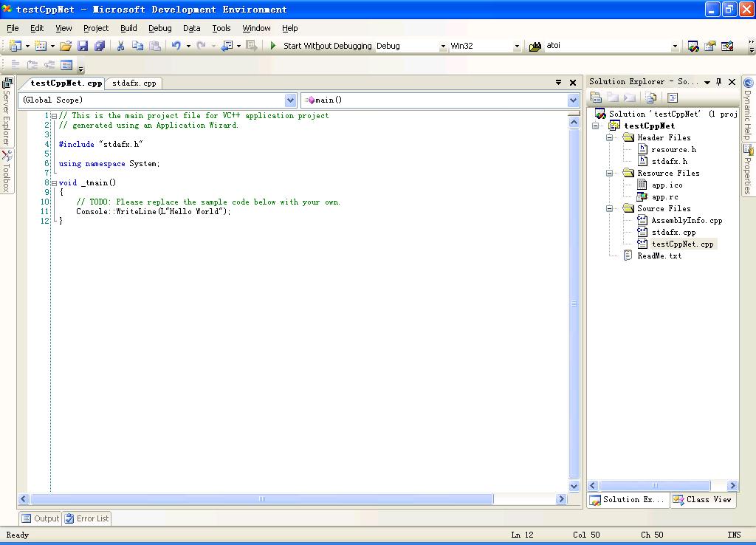This screenshot has height=545, width=756.
Task: Click the Find in Files binoculars icon
Action: click(x=535, y=46)
